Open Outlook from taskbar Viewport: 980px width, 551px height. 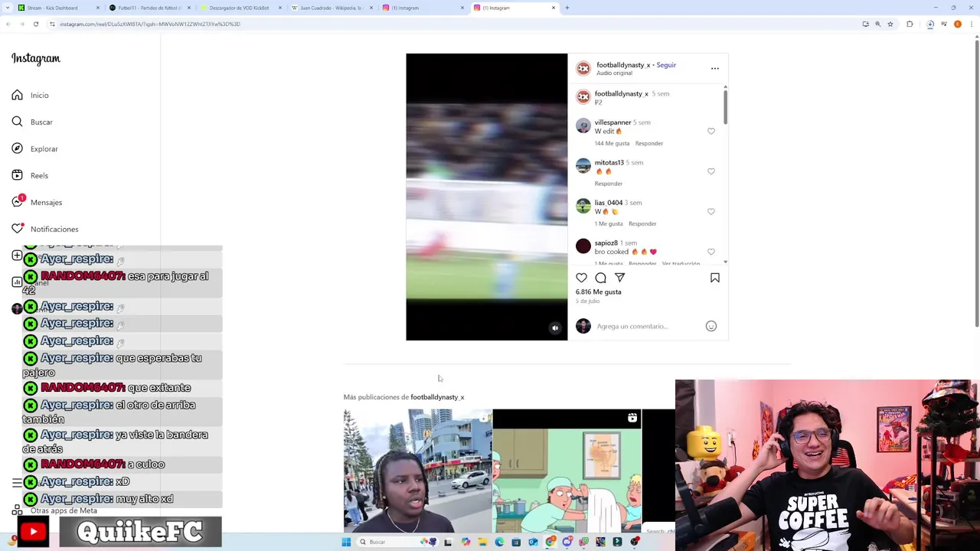[x=533, y=542]
